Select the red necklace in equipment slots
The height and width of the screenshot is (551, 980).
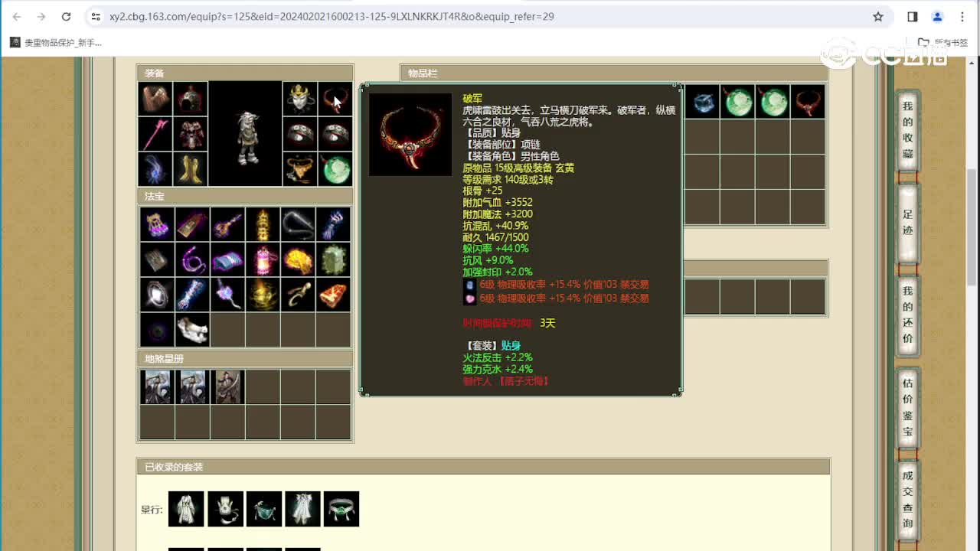[335, 99]
